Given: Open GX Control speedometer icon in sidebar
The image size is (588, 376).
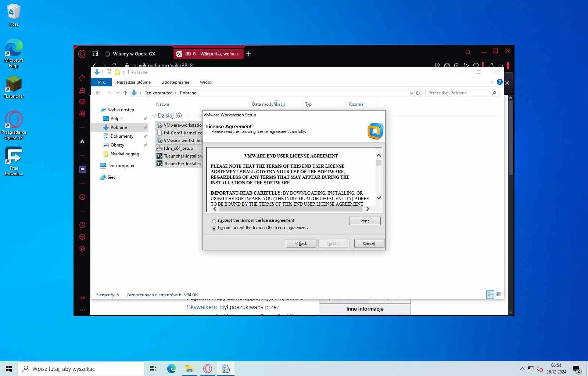Looking at the screenshot, I should pyautogui.click(x=82, y=78).
